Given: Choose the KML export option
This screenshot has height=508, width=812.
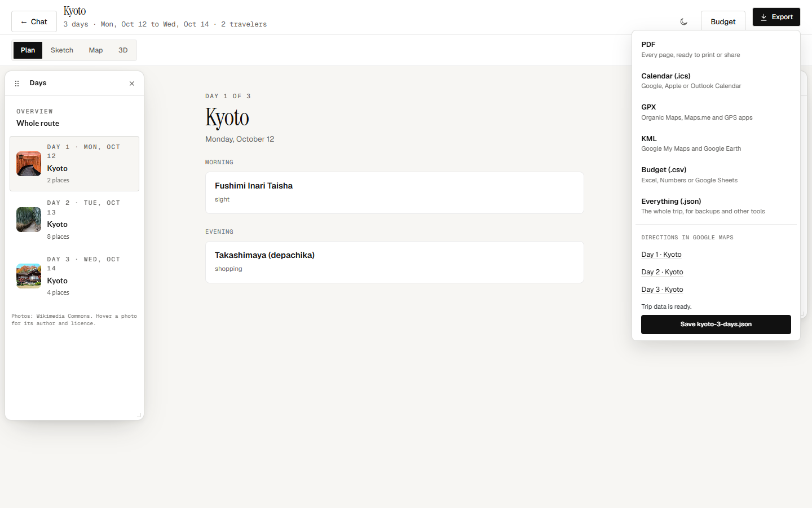Looking at the screenshot, I should 716,143.
